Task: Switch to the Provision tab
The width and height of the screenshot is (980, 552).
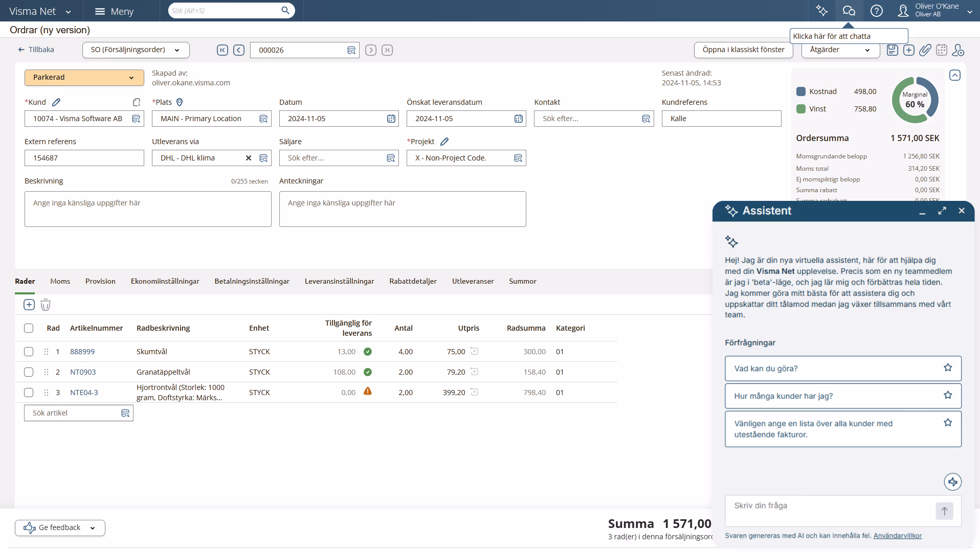Action: click(100, 281)
